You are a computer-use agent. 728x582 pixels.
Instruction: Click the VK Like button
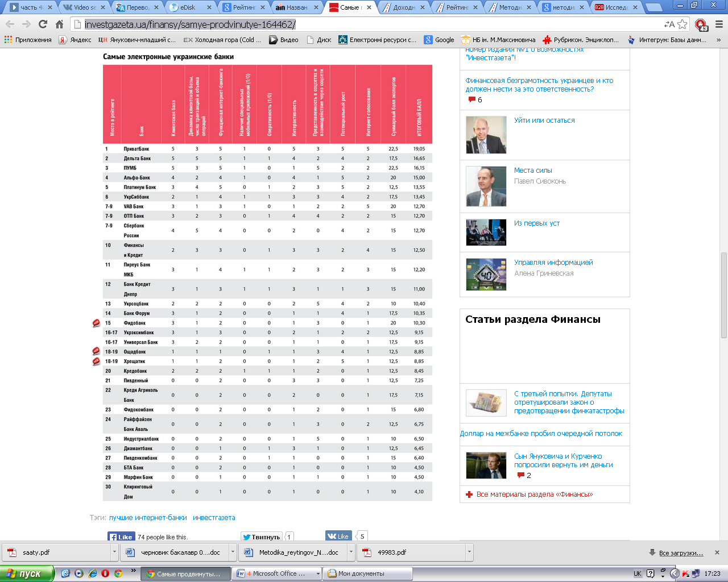tap(338, 536)
